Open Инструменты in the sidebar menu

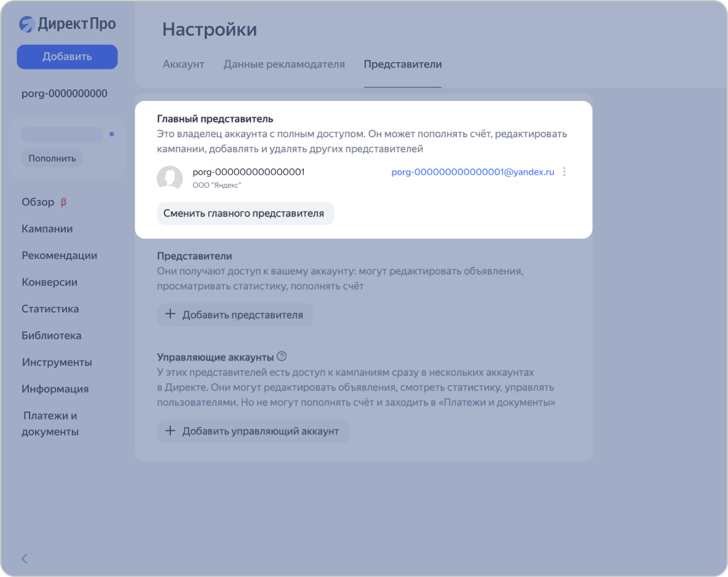click(57, 362)
